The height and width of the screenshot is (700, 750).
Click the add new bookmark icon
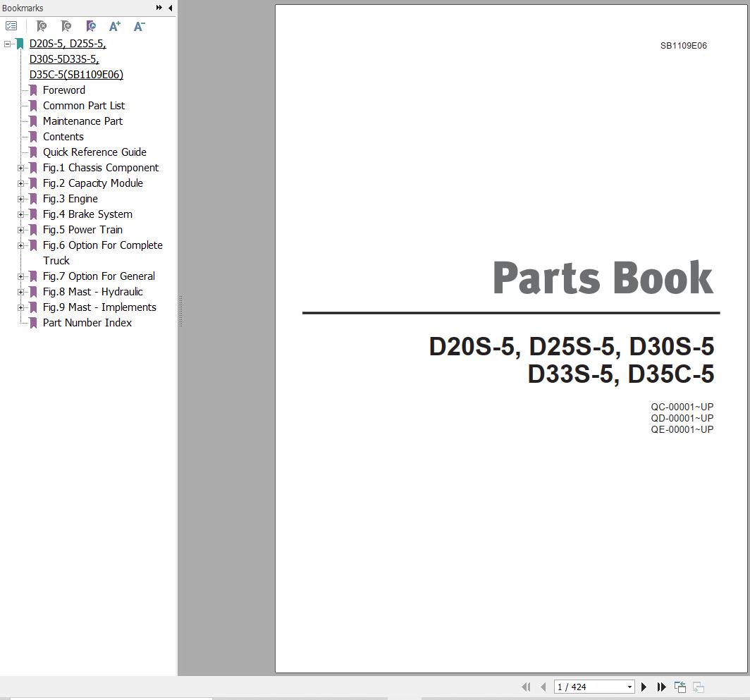(66, 26)
